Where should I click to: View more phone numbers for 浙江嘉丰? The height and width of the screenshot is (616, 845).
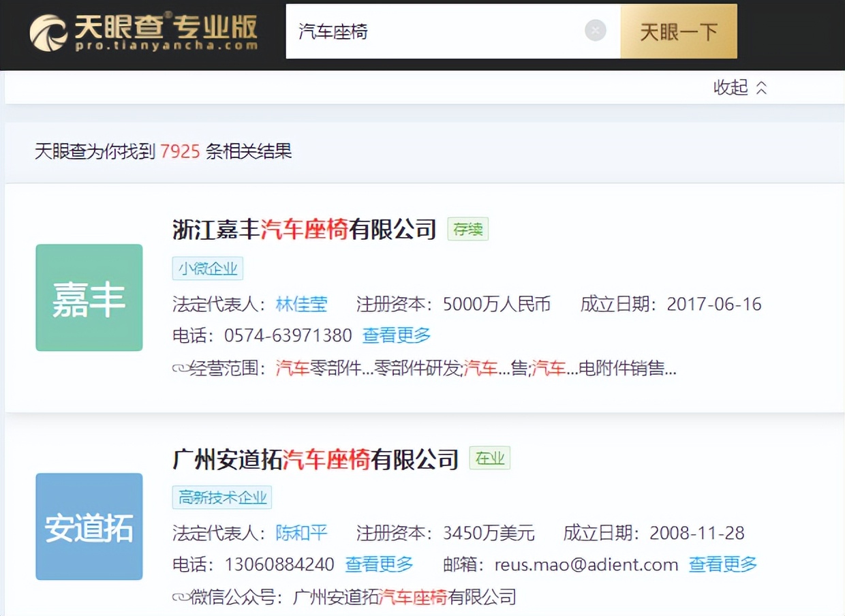click(x=397, y=335)
